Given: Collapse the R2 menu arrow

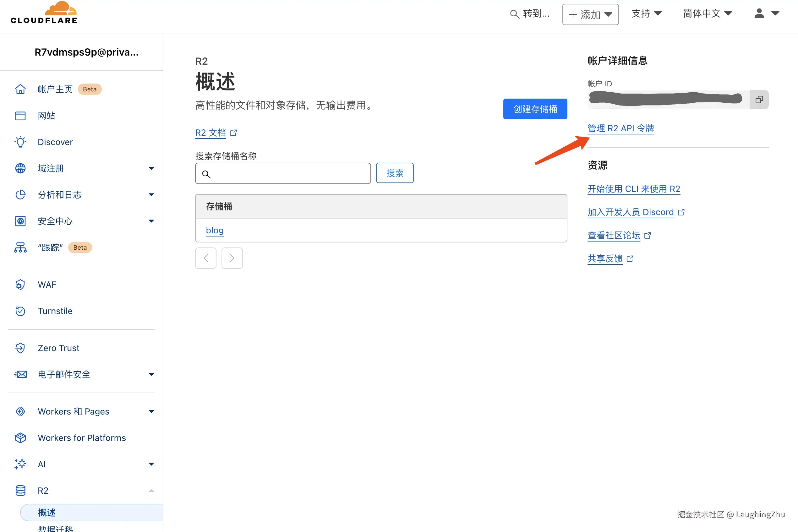Looking at the screenshot, I should click(x=151, y=491).
